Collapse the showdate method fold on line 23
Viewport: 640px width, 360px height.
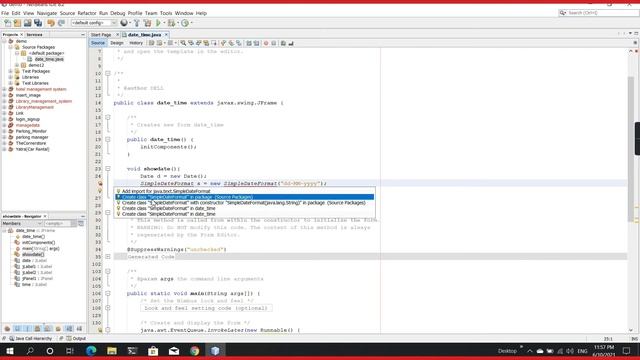click(108, 169)
